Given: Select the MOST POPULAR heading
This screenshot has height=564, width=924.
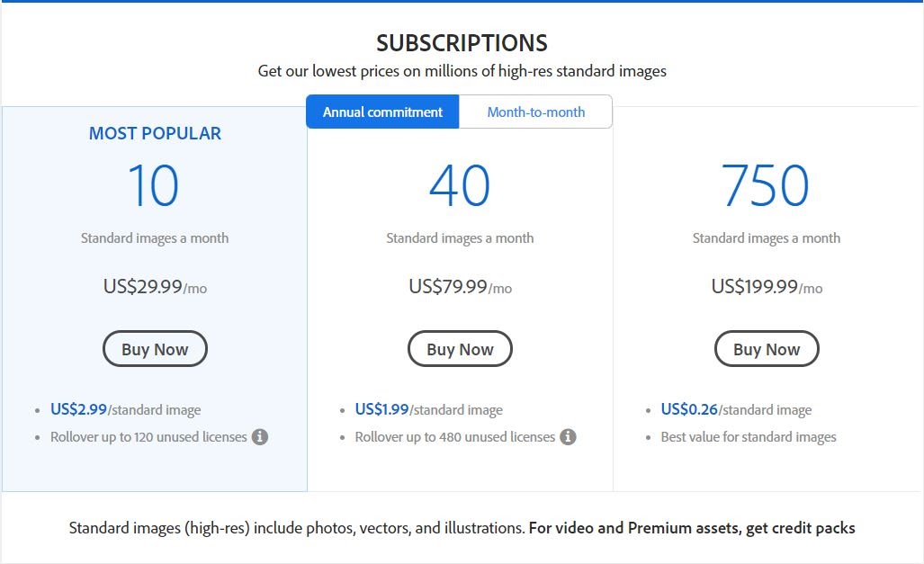Looking at the screenshot, I should pyautogui.click(x=155, y=134).
